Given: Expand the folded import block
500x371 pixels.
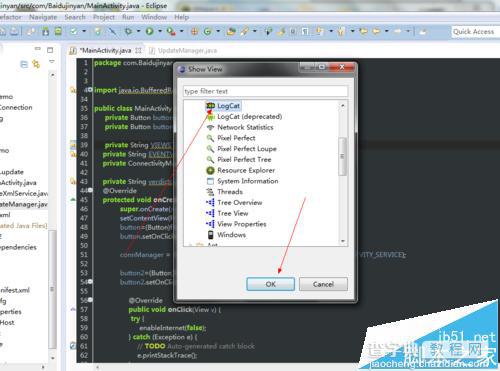Looking at the screenshot, I should coord(90,90).
